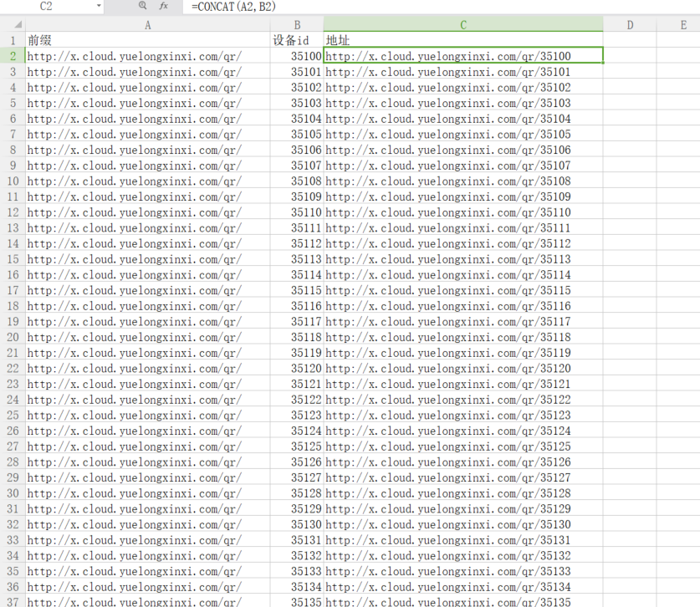Click the fx insert function icon
The height and width of the screenshot is (607, 700).
(x=164, y=6)
